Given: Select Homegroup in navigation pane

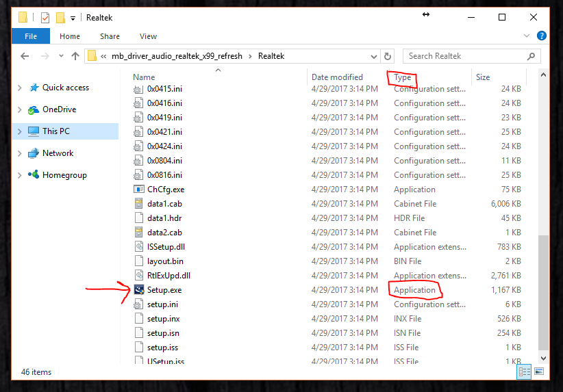Looking at the screenshot, I should click(64, 175).
